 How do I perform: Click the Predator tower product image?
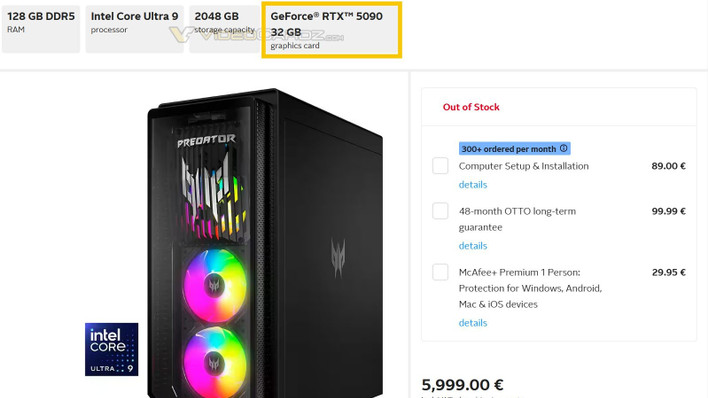click(x=266, y=243)
